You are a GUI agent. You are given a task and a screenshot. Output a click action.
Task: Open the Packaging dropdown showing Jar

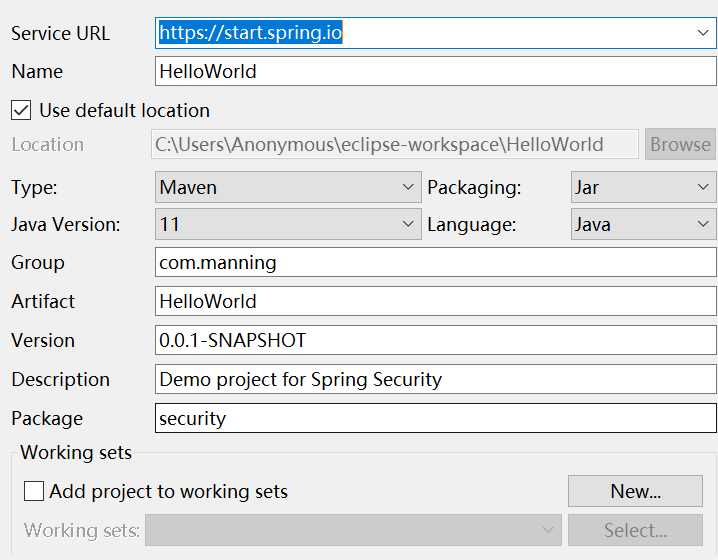pos(643,187)
